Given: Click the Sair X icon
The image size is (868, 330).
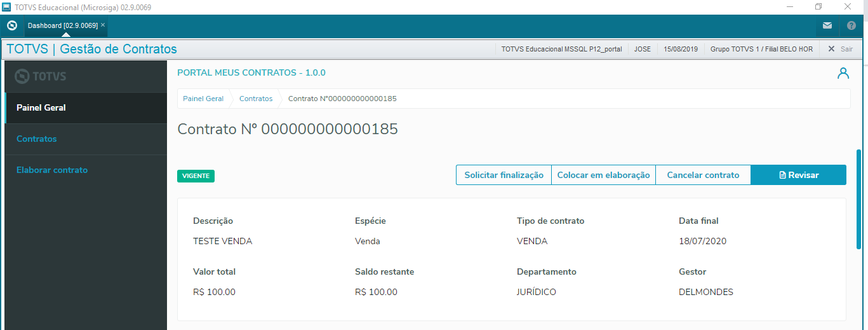Looking at the screenshot, I should coord(831,49).
